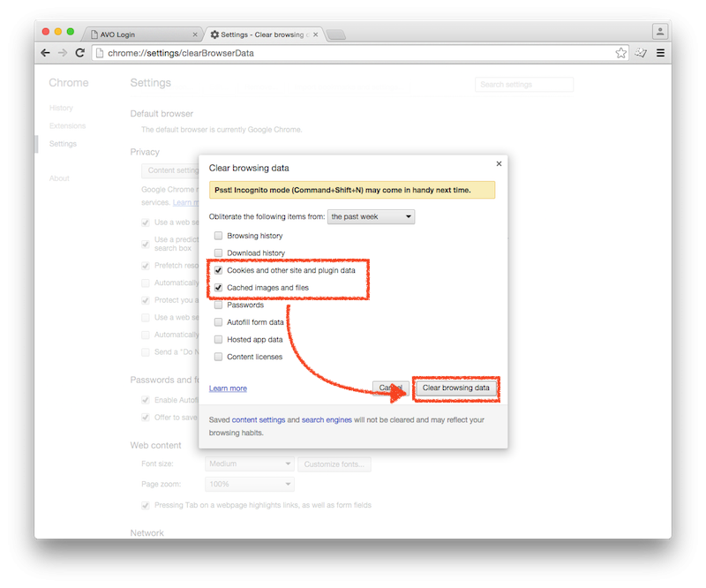
Task: Open the 'the past week' time range dropdown
Action: (371, 215)
